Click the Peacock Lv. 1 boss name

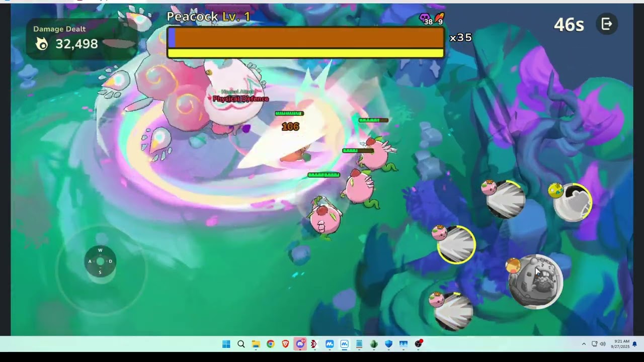208,17
